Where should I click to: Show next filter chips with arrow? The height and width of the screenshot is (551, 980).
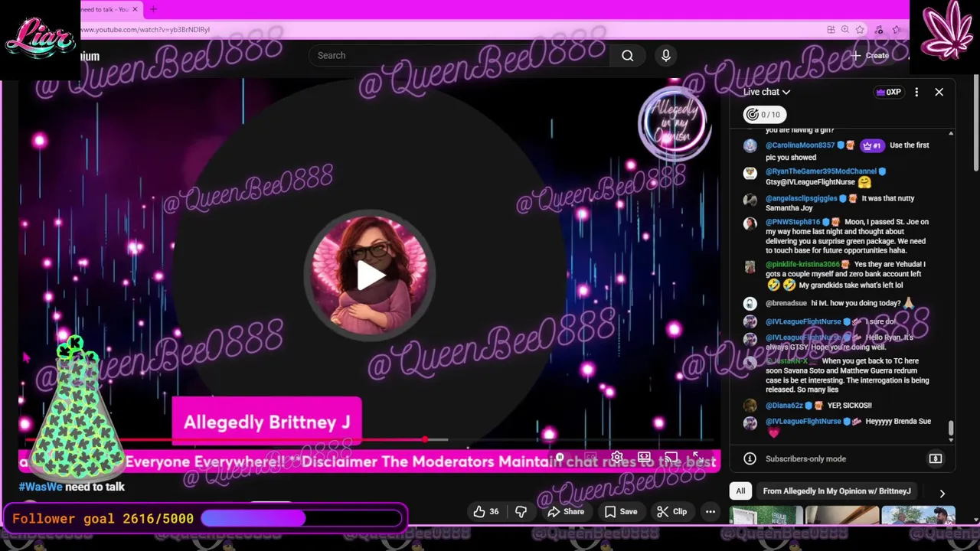click(942, 494)
